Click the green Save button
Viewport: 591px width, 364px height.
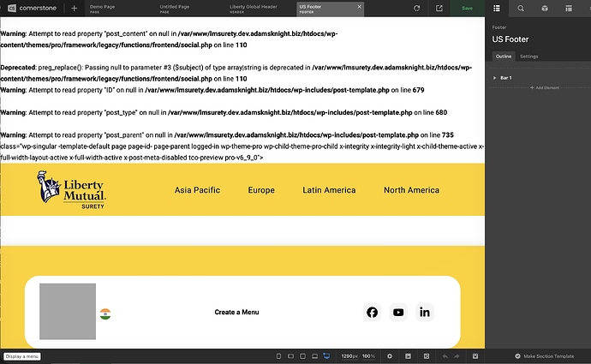tap(468, 9)
